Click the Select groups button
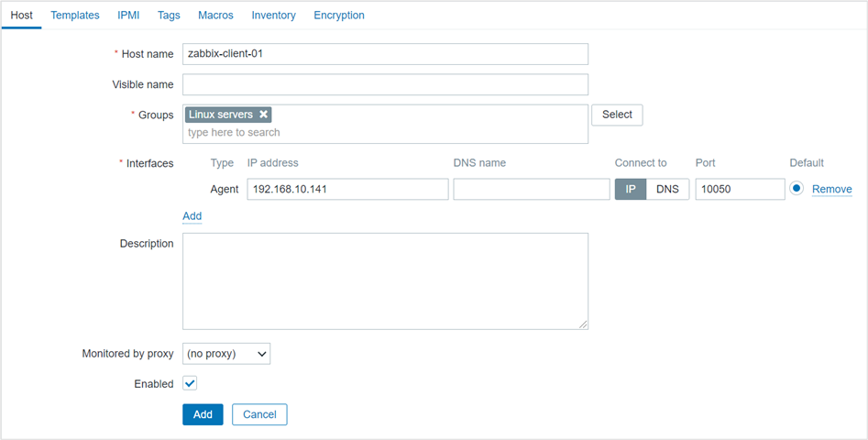Screen dimensions: 868x440 coord(617,115)
